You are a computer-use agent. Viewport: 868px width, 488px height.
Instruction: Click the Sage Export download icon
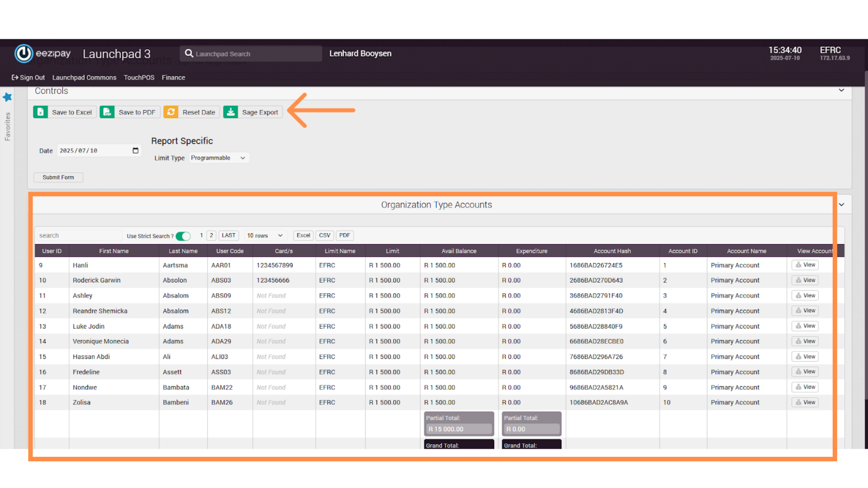(x=231, y=112)
